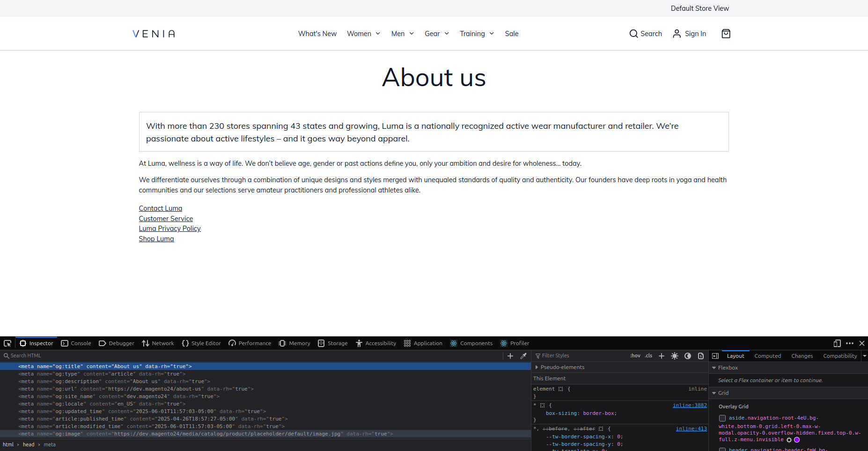Screen dimensions: 868x451
Task: Open devtools more options ellipsis menu
Action: coord(850,343)
